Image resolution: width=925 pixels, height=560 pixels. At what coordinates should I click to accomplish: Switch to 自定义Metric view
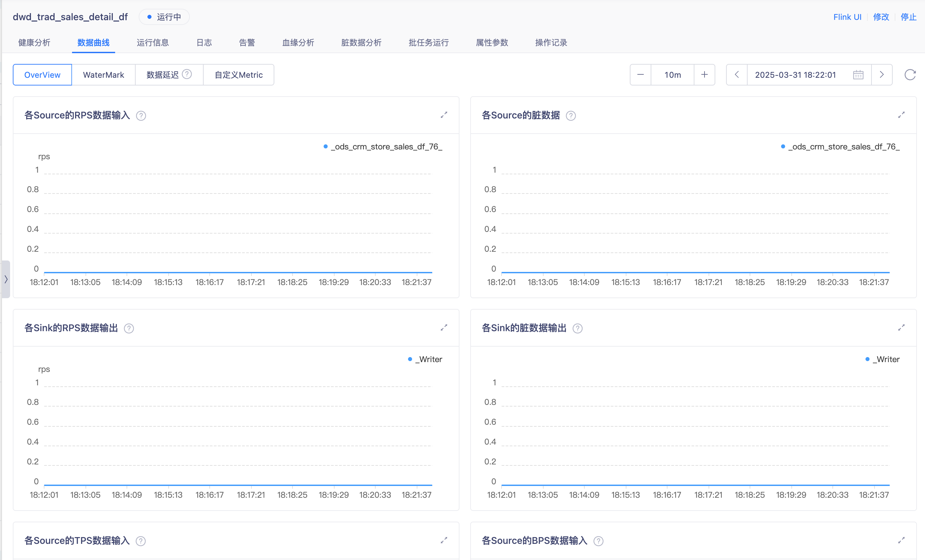(239, 75)
